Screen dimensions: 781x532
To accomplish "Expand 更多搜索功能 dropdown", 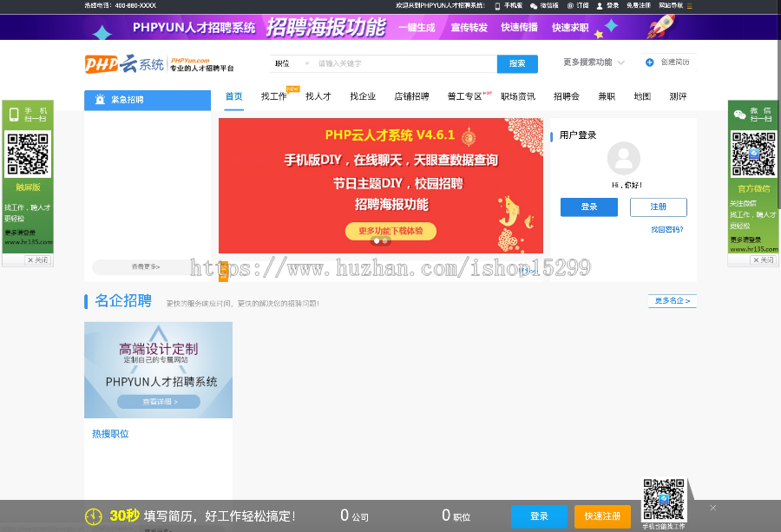I will pos(594,62).
